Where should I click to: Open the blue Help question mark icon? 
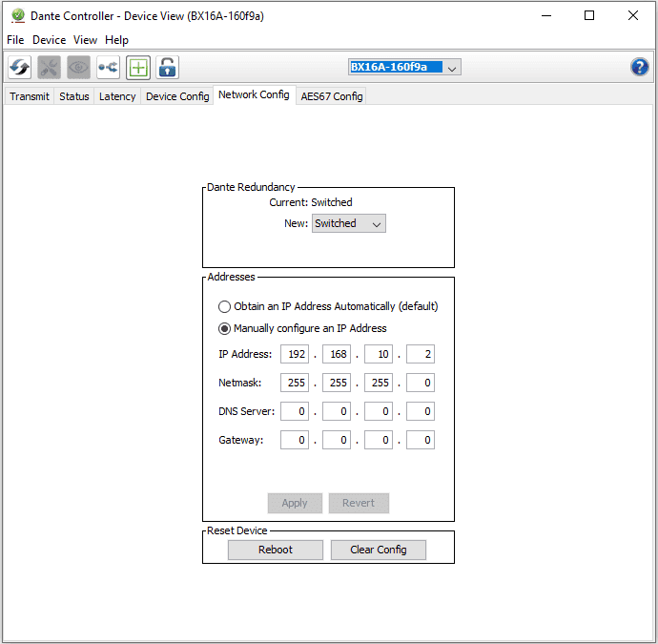pyautogui.click(x=640, y=67)
